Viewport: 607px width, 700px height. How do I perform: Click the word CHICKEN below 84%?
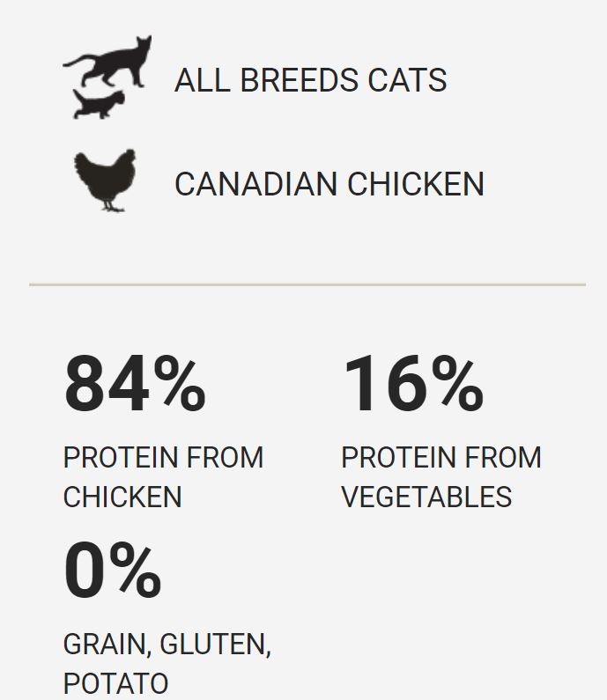[x=122, y=497]
